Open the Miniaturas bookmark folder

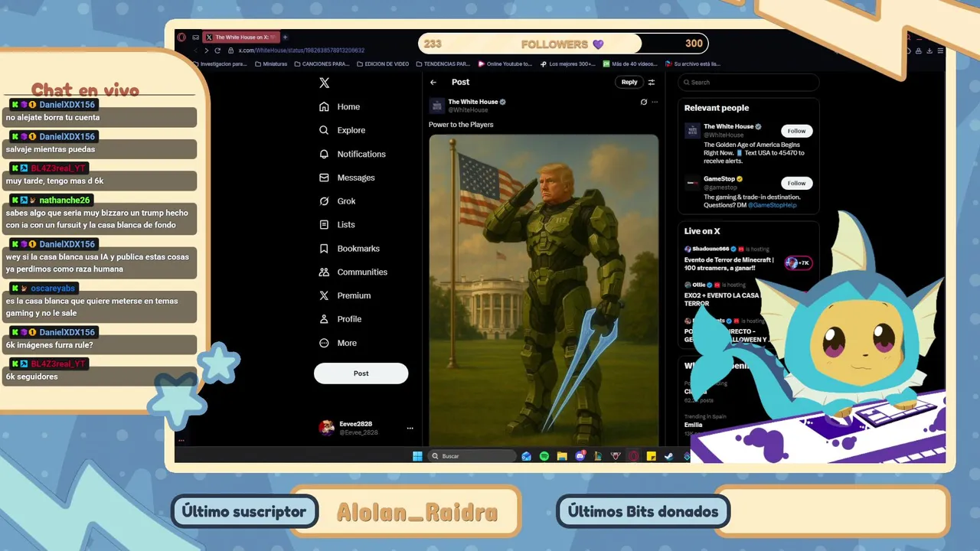[x=271, y=64]
